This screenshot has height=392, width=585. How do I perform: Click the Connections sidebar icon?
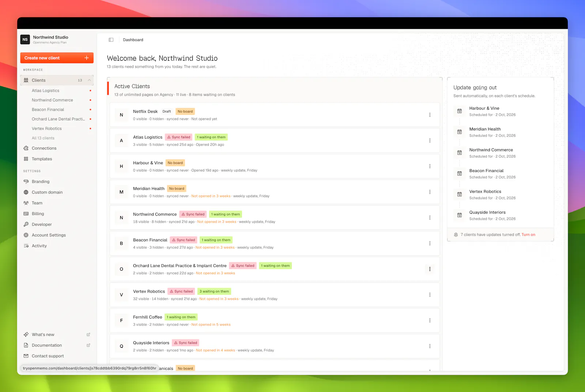click(x=26, y=148)
